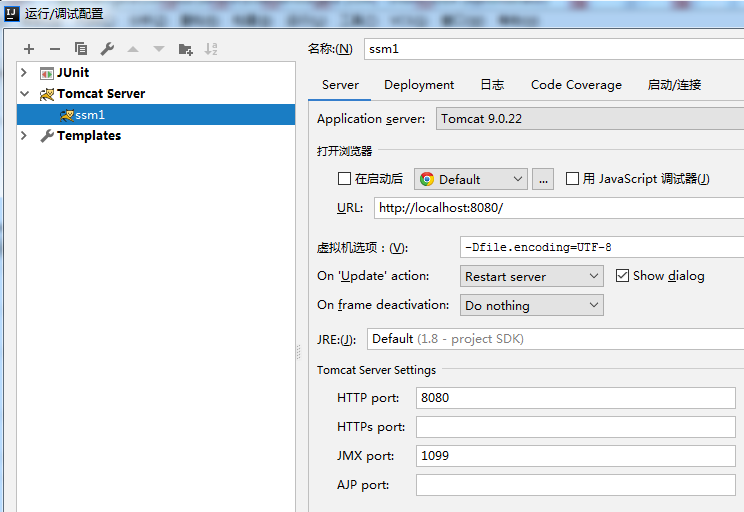The image size is (744, 512).
Task: Move configuration up arrow
Action: tap(133, 49)
